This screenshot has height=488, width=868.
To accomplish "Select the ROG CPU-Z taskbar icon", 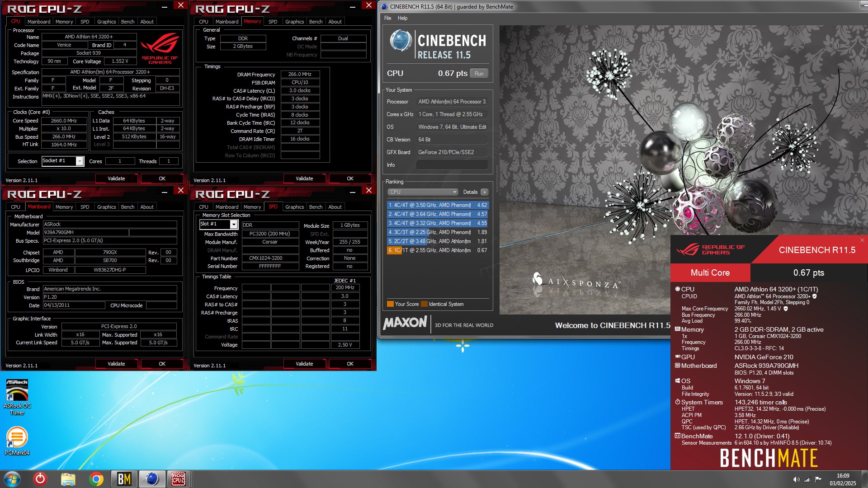I will tap(178, 479).
